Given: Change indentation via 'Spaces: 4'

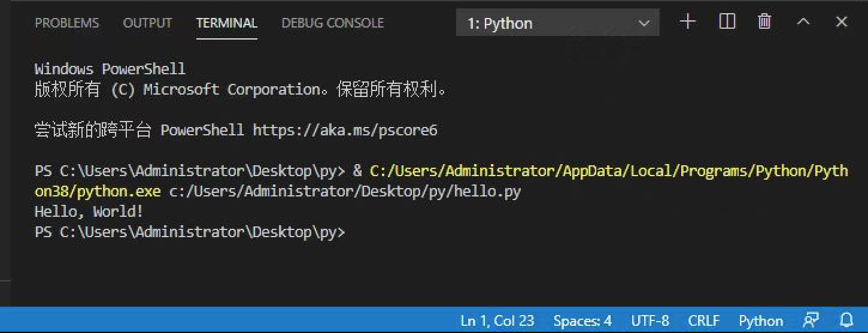Looking at the screenshot, I should pyautogui.click(x=582, y=320).
